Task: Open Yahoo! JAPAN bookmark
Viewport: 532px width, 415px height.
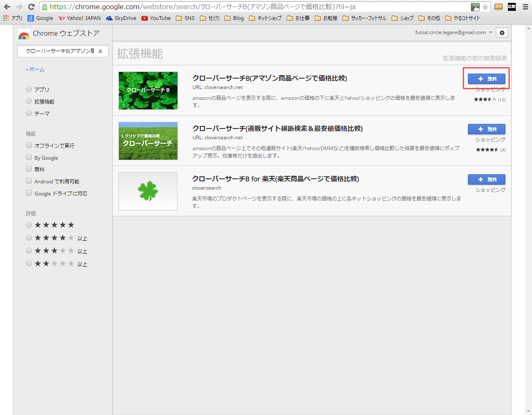Action: pos(79,18)
